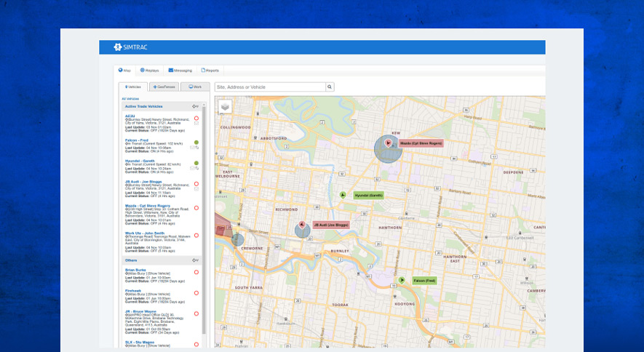Image resolution: width=644 pixels, height=352 pixels.
Task: Click the envelope icon for Falcon - Fred
Action: [192, 148]
